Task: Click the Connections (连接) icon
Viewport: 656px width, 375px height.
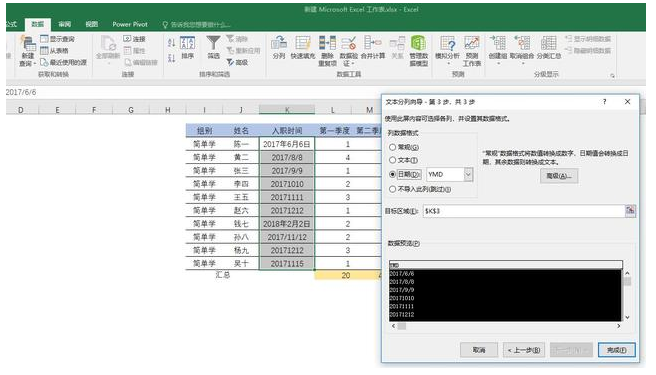Action: click(128, 39)
